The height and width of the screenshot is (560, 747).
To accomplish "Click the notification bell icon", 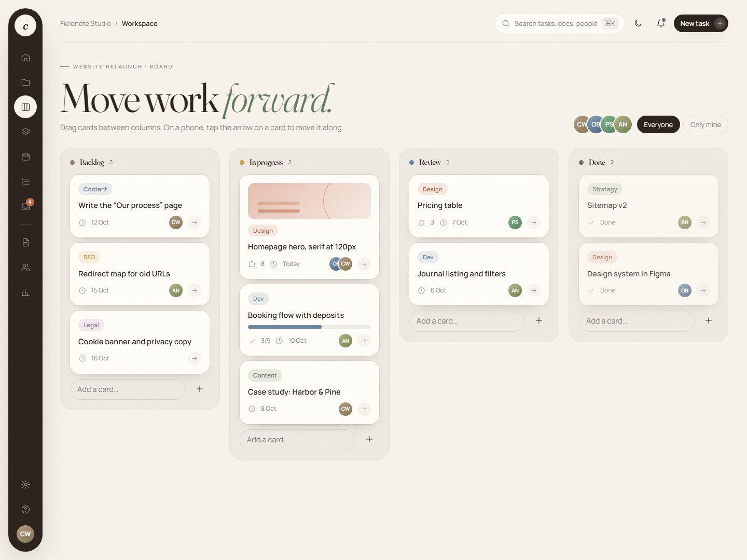I will pyautogui.click(x=661, y=23).
